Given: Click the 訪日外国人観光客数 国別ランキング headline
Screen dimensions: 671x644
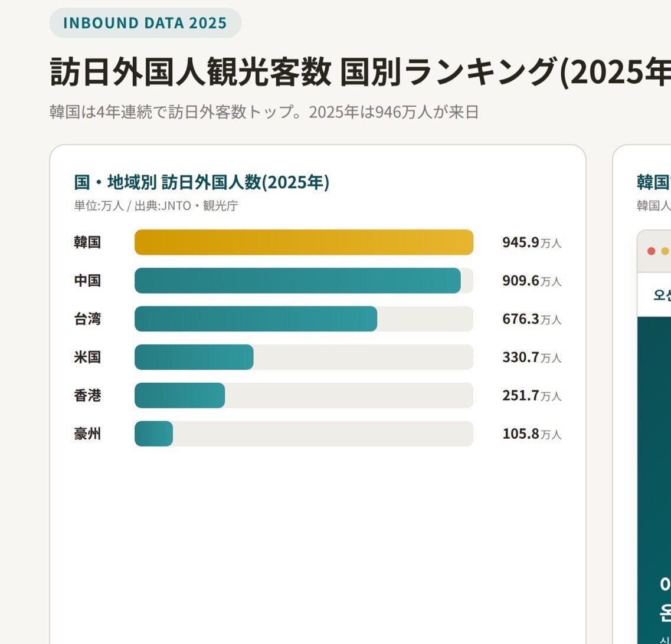Looking at the screenshot, I should pos(361,72).
